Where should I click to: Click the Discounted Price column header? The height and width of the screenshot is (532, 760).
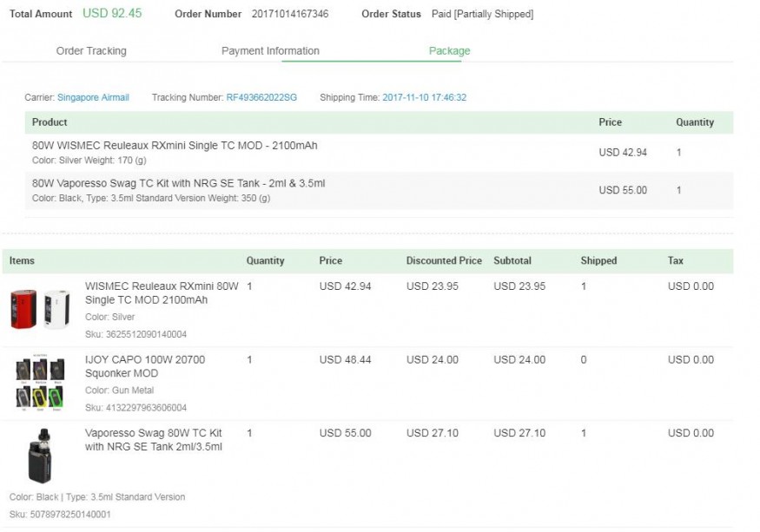444,260
